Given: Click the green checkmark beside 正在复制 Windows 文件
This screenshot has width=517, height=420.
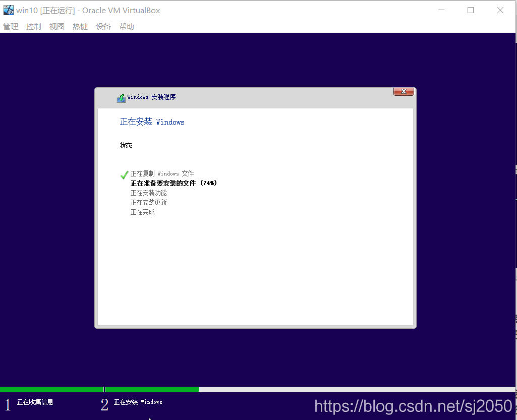Looking at the screenshot, I should 124,175.
